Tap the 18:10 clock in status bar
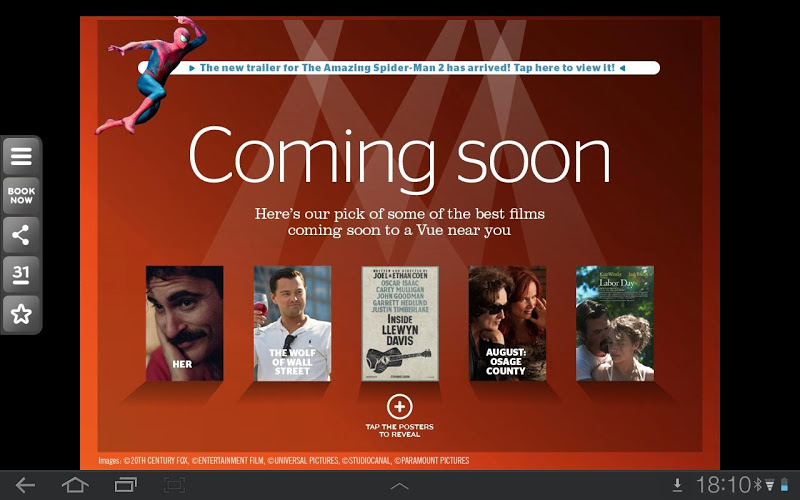Viewport: 800px width, 500px height. [724, 485]
